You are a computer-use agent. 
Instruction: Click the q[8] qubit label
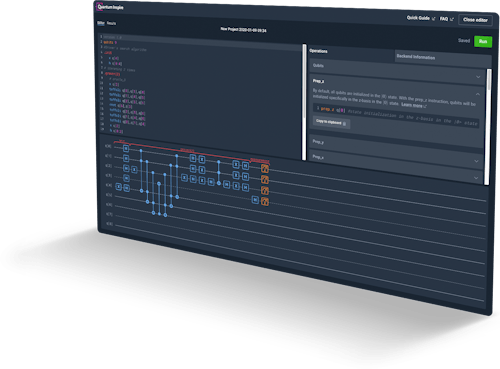[x=110, y=224]
